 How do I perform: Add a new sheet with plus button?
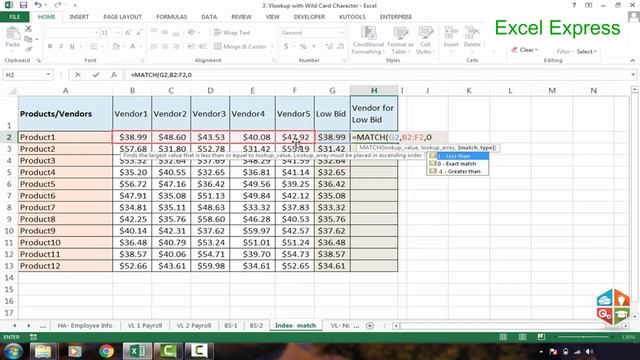370,325
